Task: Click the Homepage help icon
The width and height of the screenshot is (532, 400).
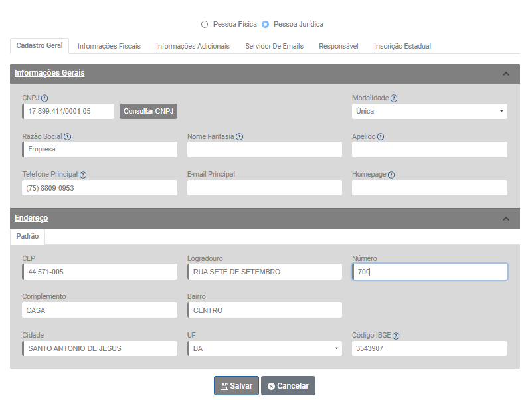Action: 391,175
